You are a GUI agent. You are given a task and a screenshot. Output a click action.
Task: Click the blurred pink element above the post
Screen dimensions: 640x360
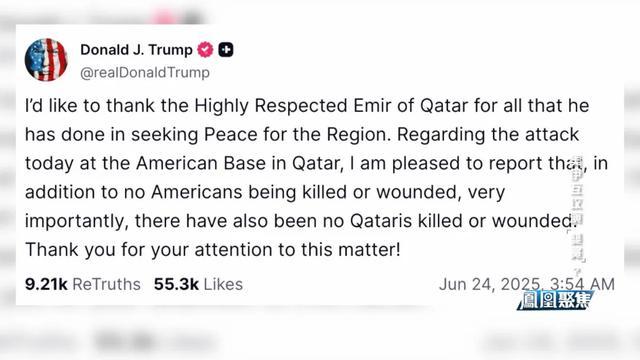(x=164, y=18)
